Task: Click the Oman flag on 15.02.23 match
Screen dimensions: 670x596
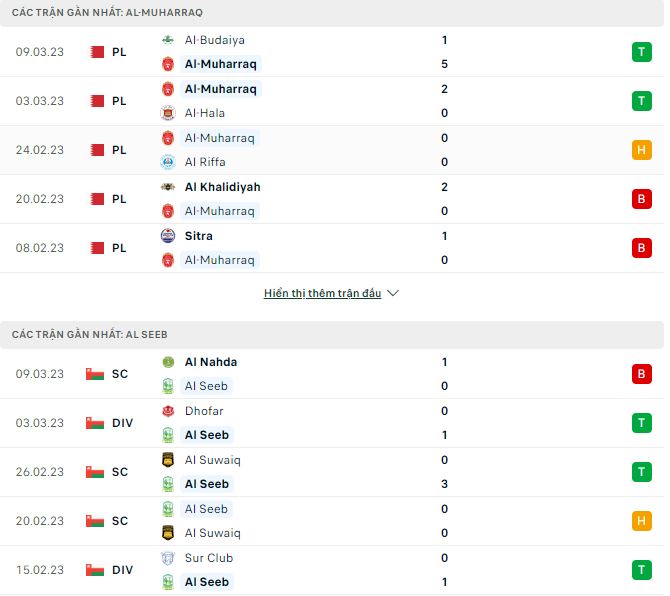Action: click(94, 570)
